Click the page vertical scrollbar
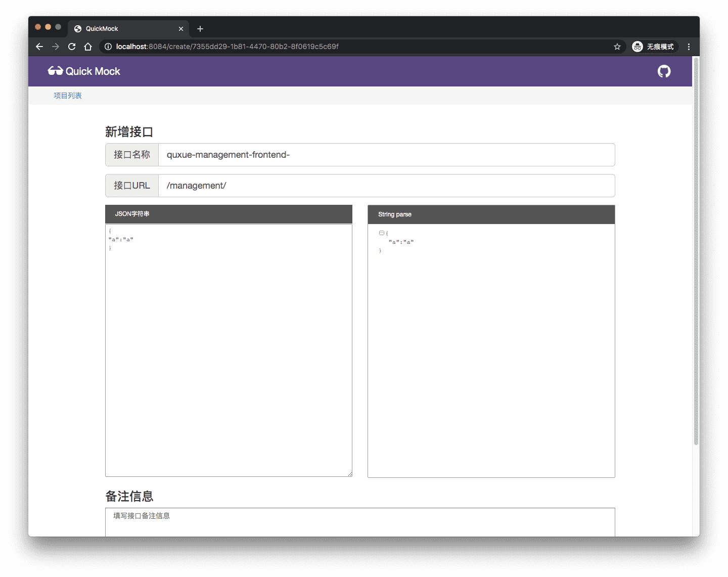 tap(696, 251)
